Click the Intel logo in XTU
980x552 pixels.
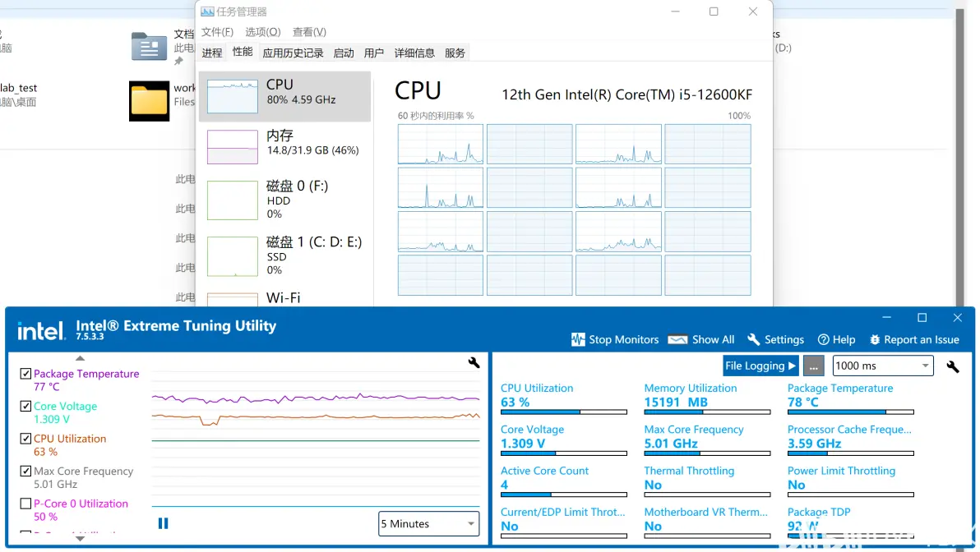(x=41, y=330)
